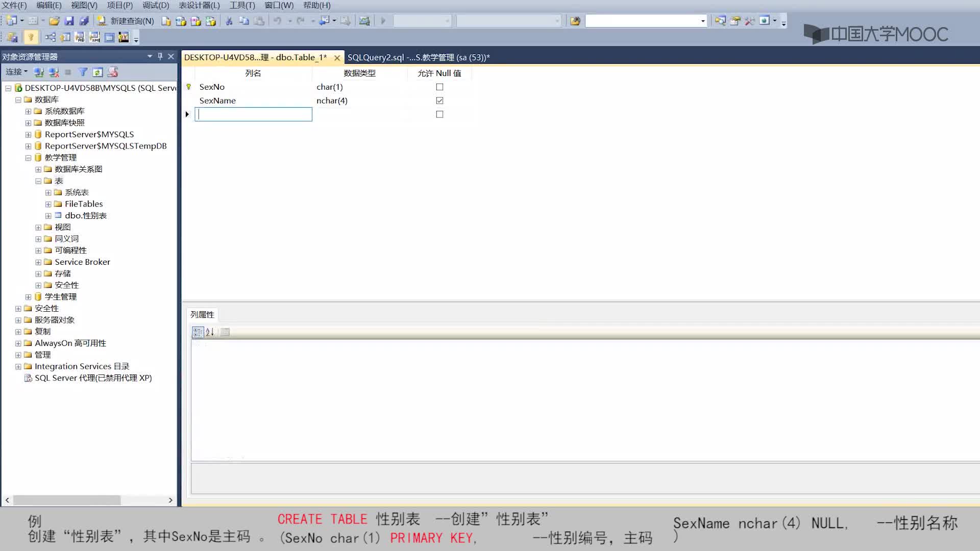This screenshot has height=551, width=980.
Task: Open the 文件(F) menu
Action: pos(14,5)
